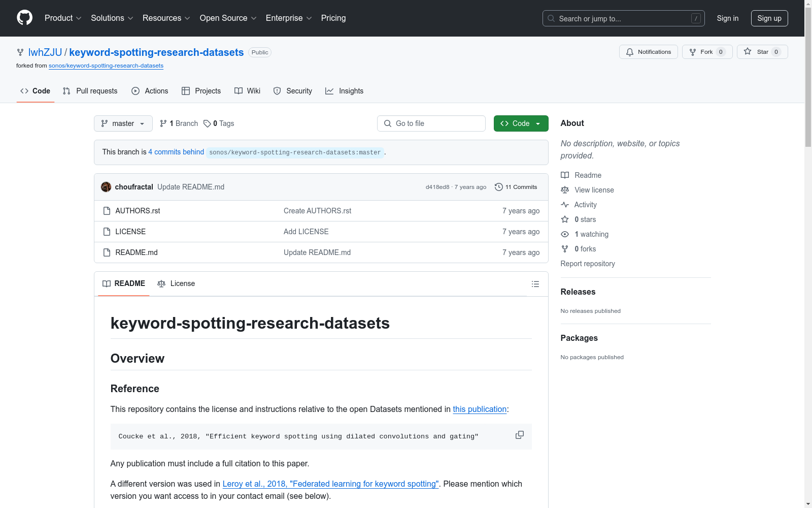812x508 pixels.
Task: Open the 11 Commits history link
Action: (516, 187)
